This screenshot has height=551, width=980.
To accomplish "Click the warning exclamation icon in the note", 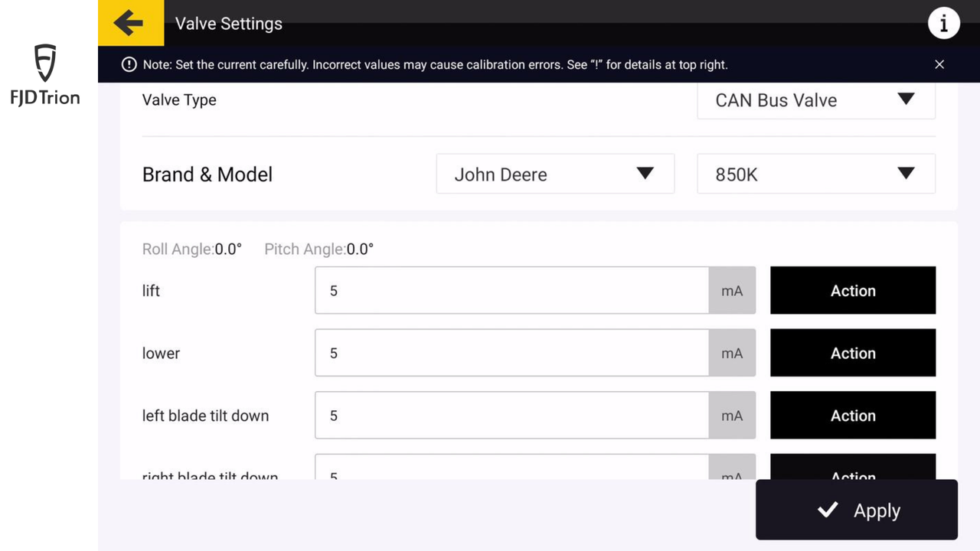I will click(129, 65).
